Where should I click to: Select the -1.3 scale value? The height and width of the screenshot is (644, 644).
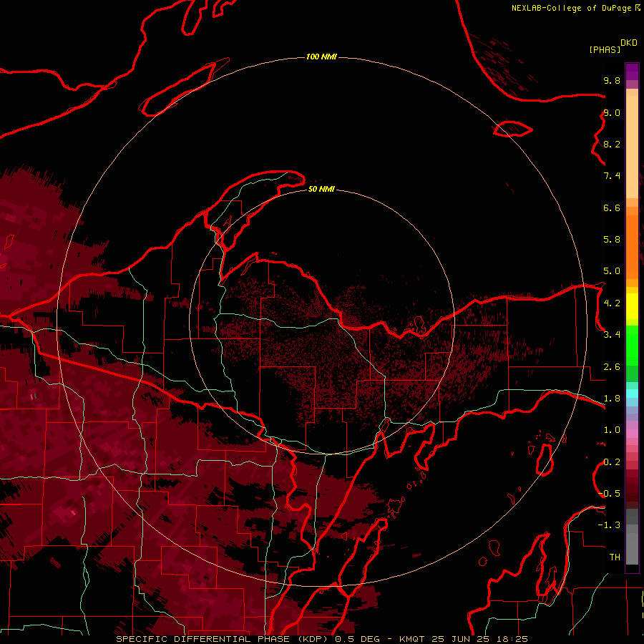pos(609,525)
